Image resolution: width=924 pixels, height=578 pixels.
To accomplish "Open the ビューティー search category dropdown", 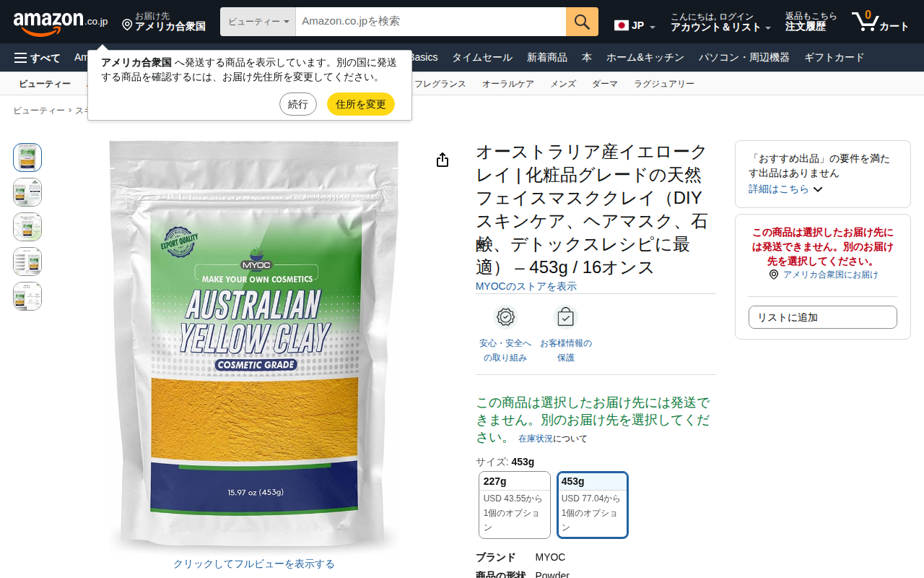I will click(258, 22).
